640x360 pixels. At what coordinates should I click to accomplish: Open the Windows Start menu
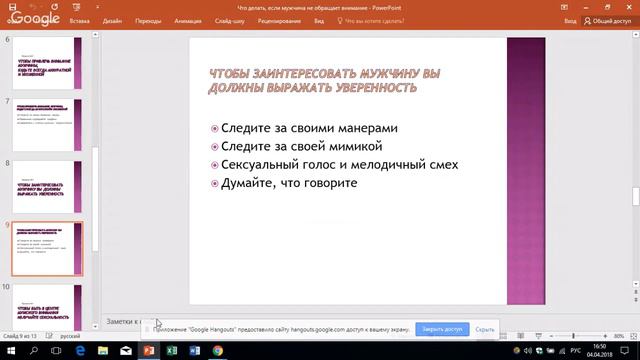[x=11, y=351]
